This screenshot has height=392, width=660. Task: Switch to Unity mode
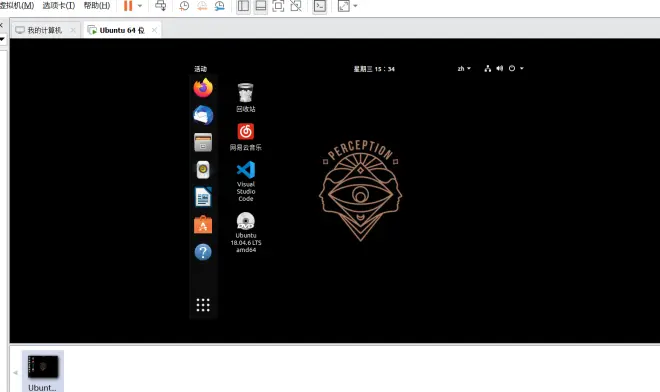click(x=296, y=6)
